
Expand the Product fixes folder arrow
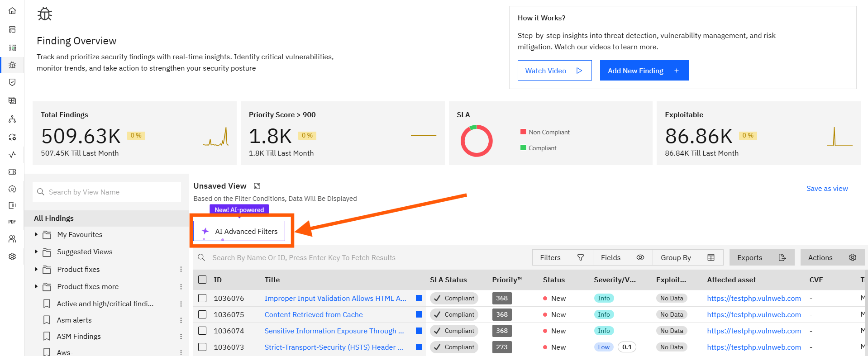point(36,269)
